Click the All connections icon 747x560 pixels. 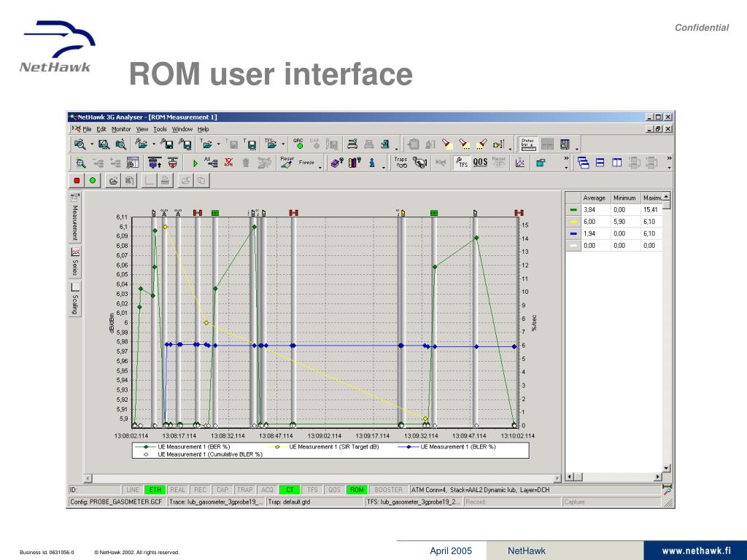tap(211, 163)
